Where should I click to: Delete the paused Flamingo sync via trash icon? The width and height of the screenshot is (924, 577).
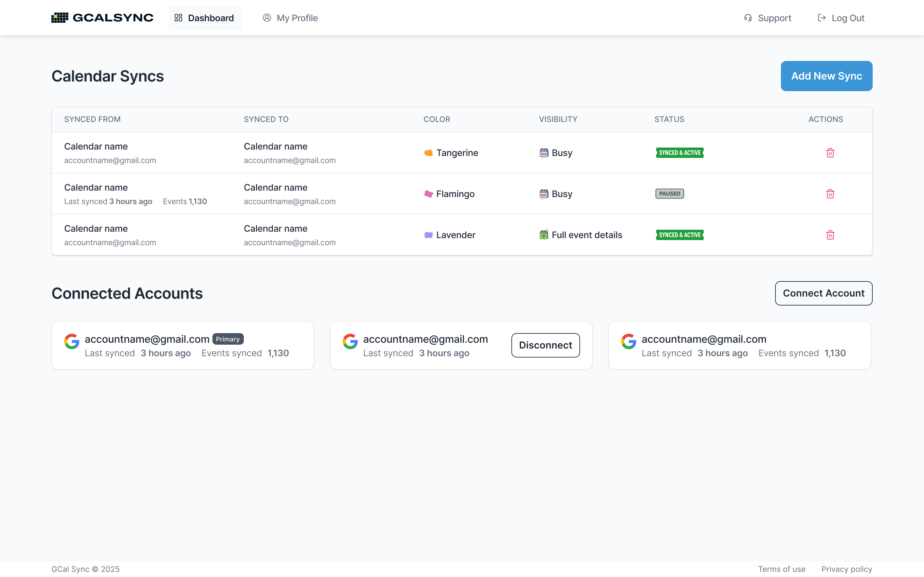(x=830, y=194)
